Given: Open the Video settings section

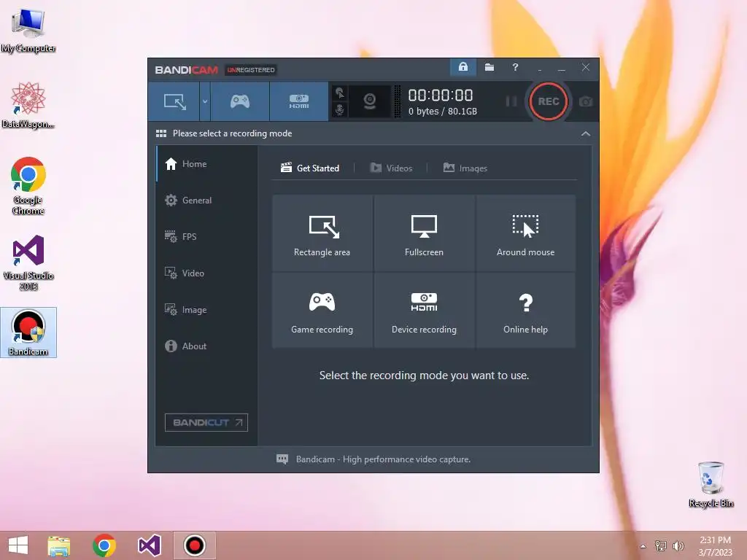Looking at the screenshot, I should (x=206, y=273).
